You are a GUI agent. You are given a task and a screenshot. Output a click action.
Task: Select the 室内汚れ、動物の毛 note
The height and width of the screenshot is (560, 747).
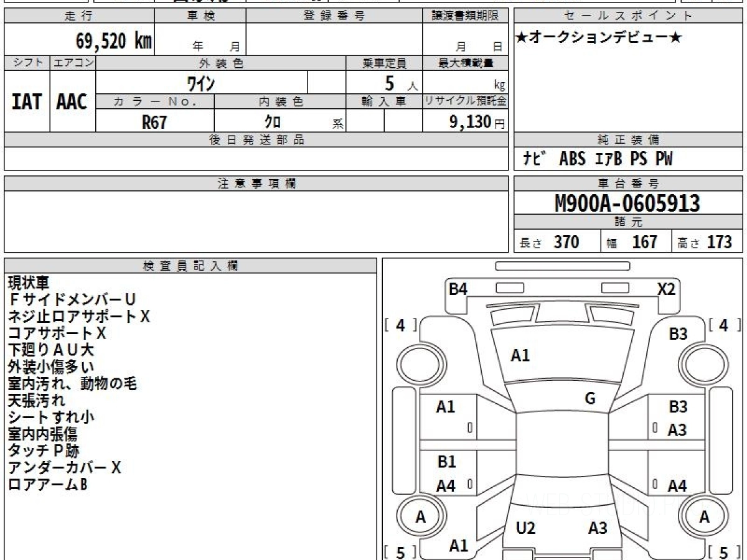coord(72,383)
